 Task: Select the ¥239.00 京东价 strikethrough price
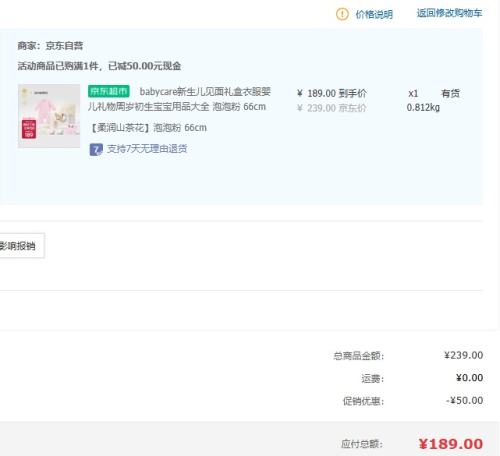tap(332, 108)
